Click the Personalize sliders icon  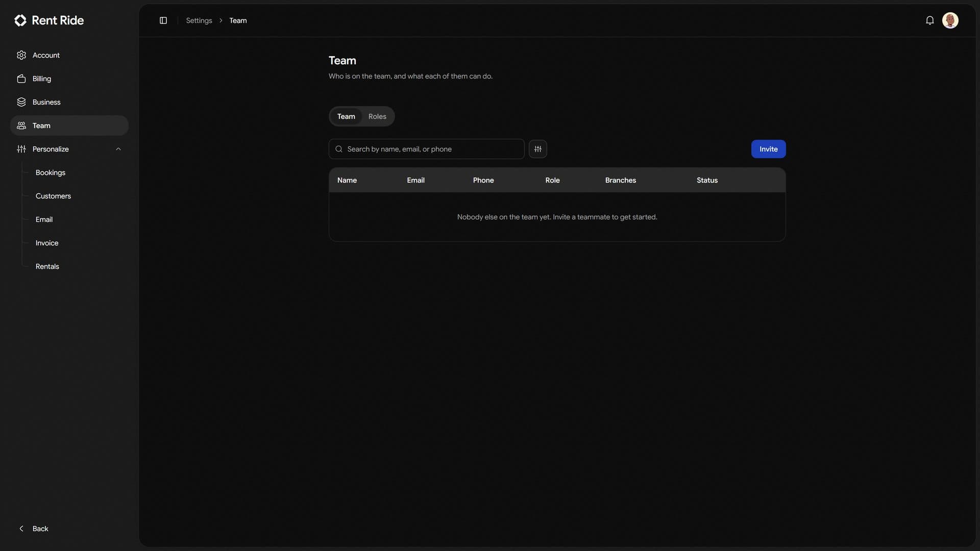click(21, 149)
